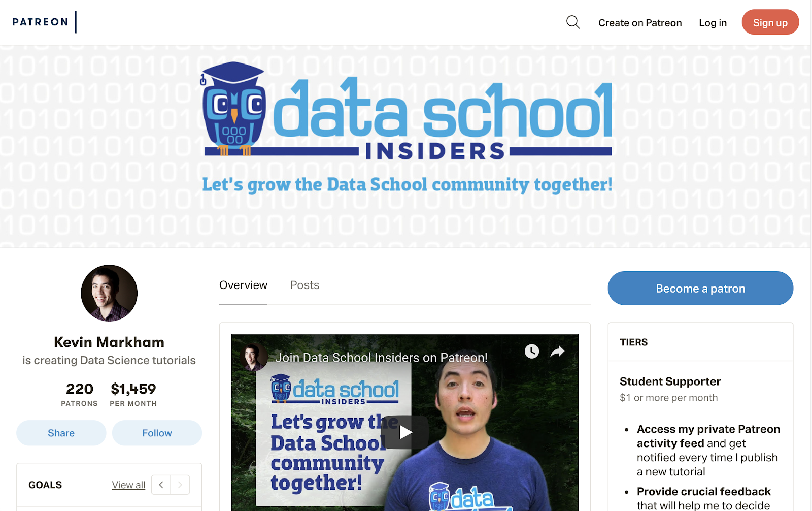Click the share arrow icon on video
812x511 pixels.
pos(557,351)
